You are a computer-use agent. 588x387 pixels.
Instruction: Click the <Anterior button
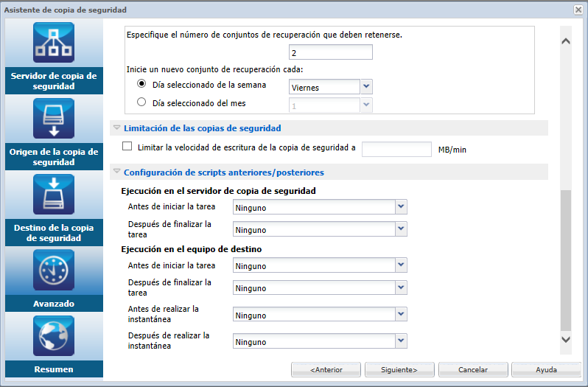[326, 370]
